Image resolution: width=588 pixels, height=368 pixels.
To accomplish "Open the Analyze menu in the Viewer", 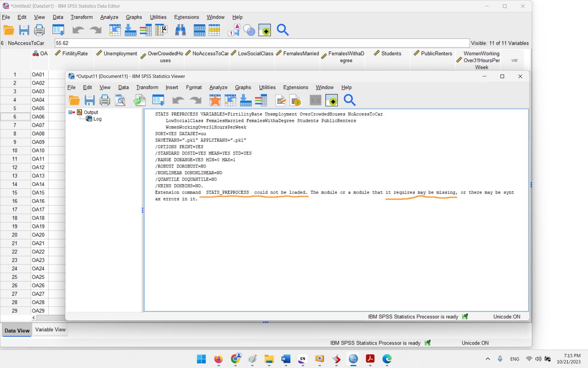I will pos(218,87).
